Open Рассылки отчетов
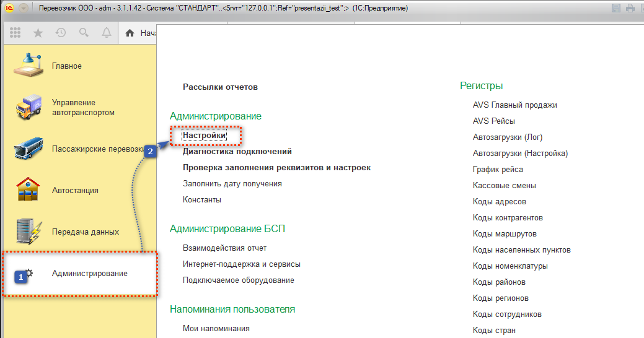This screenshot has height=338, width=644. pos(220,87)
